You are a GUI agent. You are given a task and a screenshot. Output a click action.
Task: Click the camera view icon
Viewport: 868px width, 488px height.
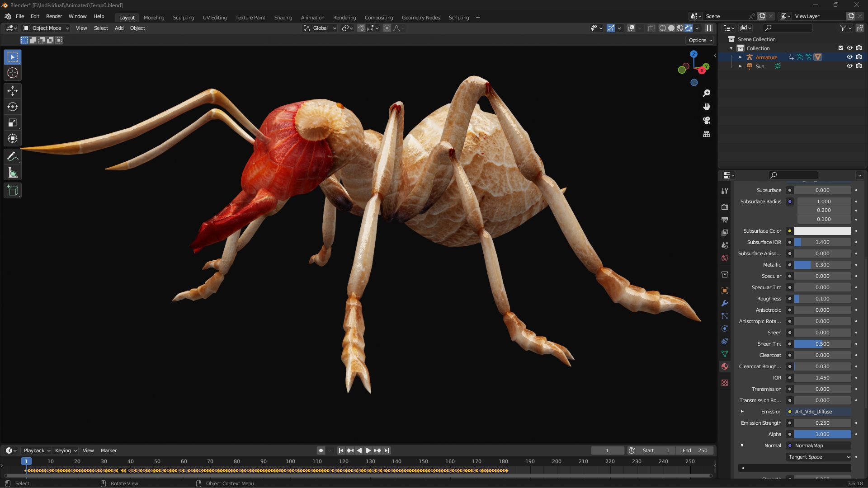click(x=707, y=120)
